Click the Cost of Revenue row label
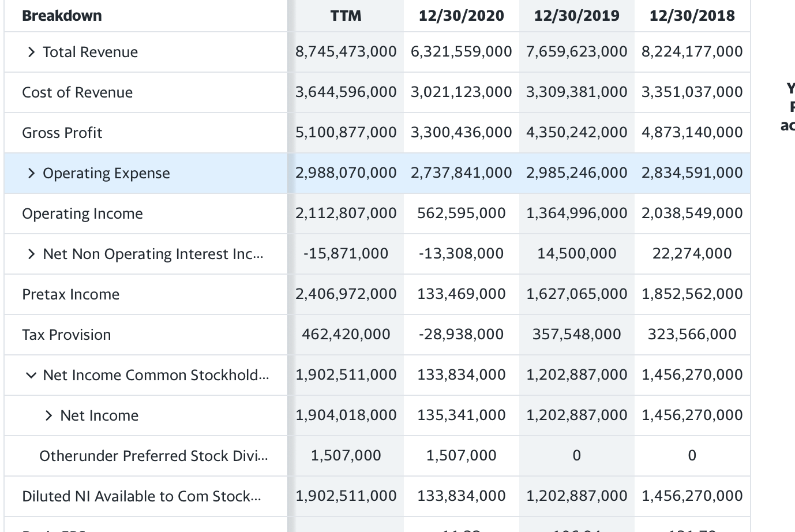This screenshot has width=795, height=532. point(77,92)
